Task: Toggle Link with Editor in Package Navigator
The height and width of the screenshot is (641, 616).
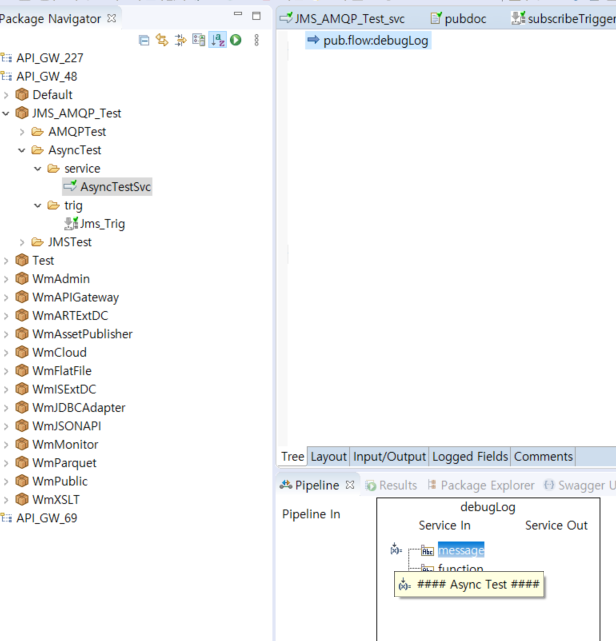Action: click(x=162, y=40)
